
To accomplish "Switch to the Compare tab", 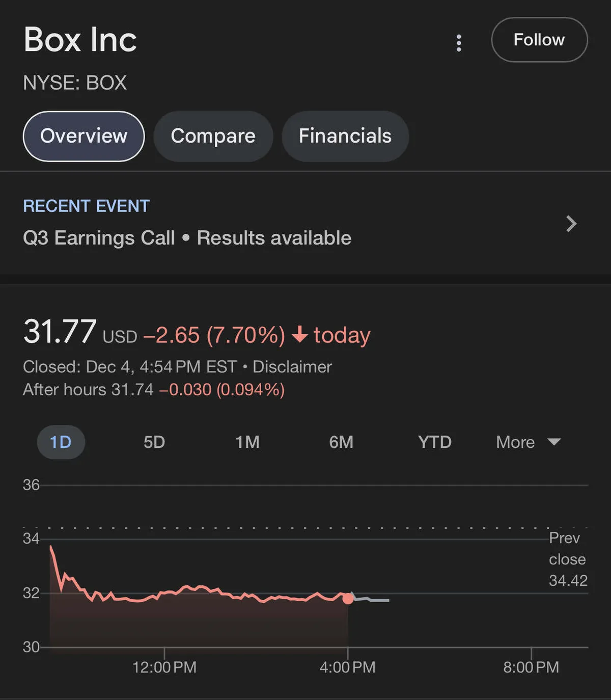I will pos(213,136).
